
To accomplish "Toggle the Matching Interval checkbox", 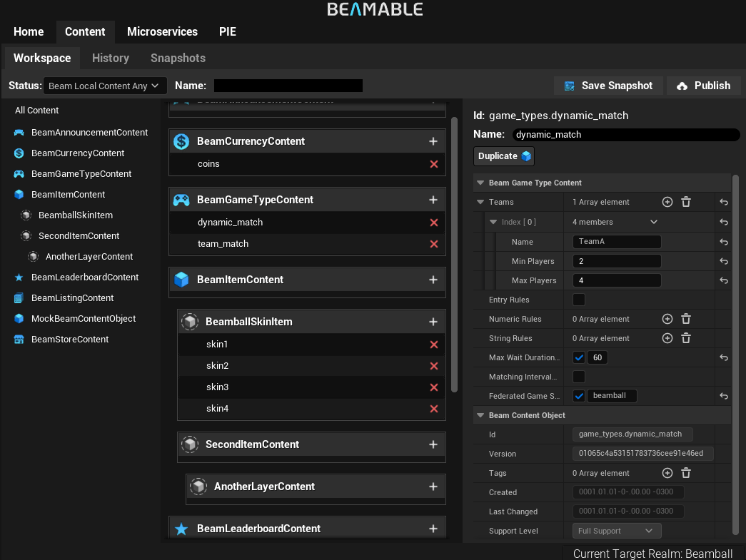I will [x=579, y=377].
